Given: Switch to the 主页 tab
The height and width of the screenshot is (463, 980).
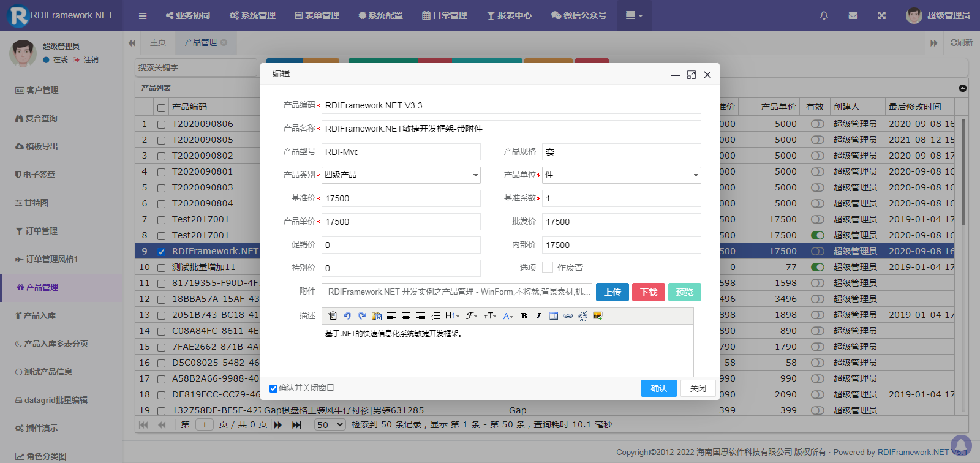Looking at the screenshot, I should click(158, 42).
